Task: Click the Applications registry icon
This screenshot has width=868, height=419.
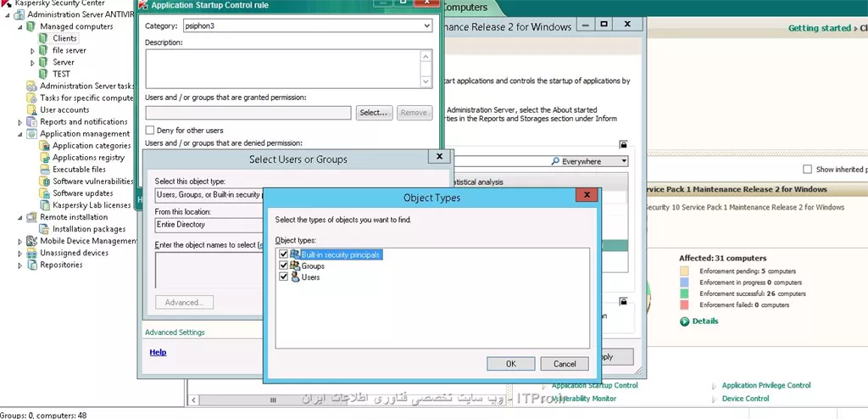Action: coord(44,158)
